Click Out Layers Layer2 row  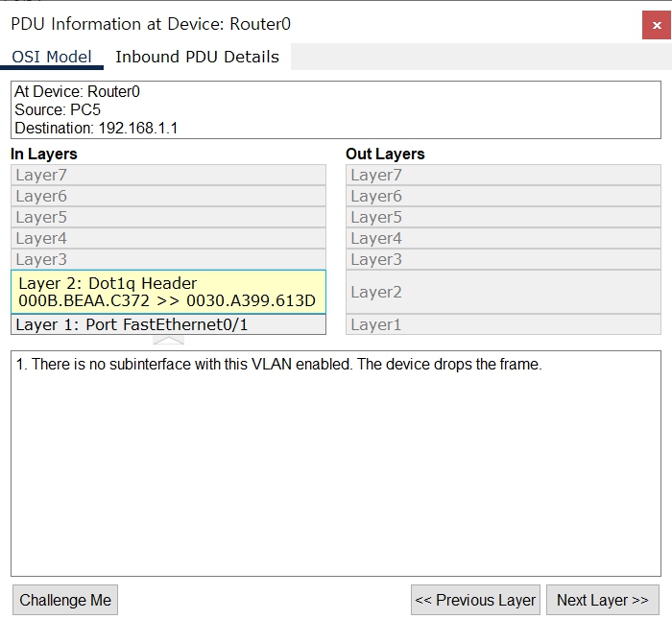pos(504,292)
